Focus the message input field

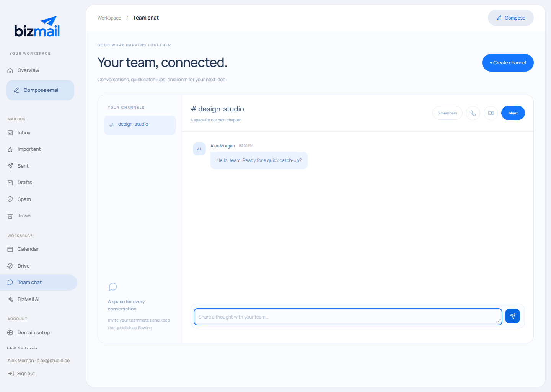point(348,317)
